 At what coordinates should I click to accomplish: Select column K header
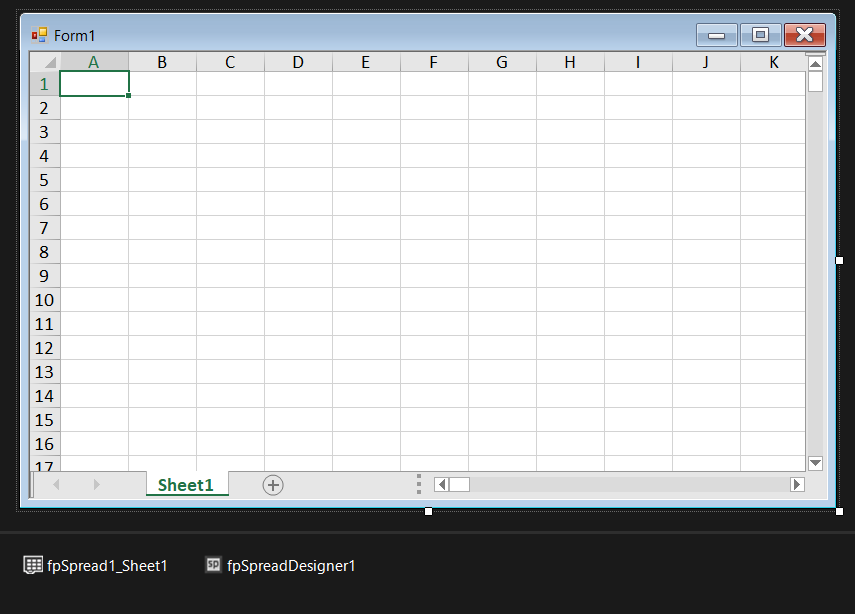[773, 62]
